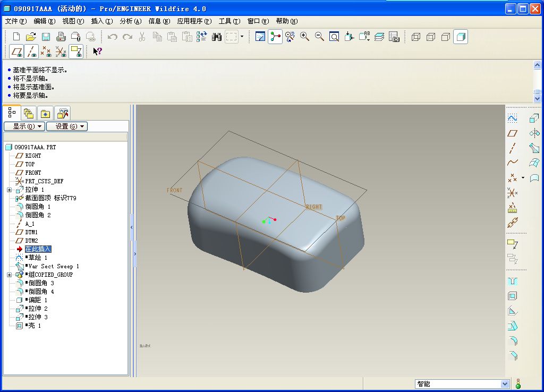Refit the model to the screen
This screenshot has height=392, width=544.
(x=334, y=37)
